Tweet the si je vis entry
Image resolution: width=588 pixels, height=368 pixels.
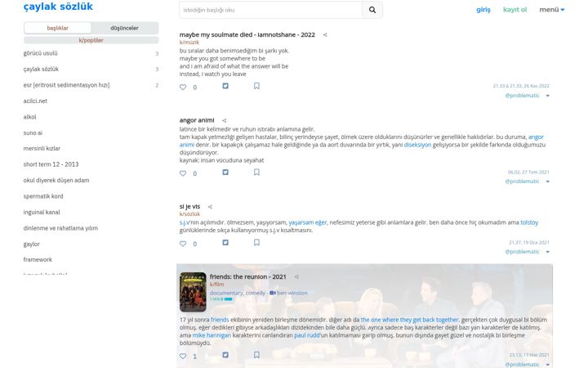(x=225, y=243)
